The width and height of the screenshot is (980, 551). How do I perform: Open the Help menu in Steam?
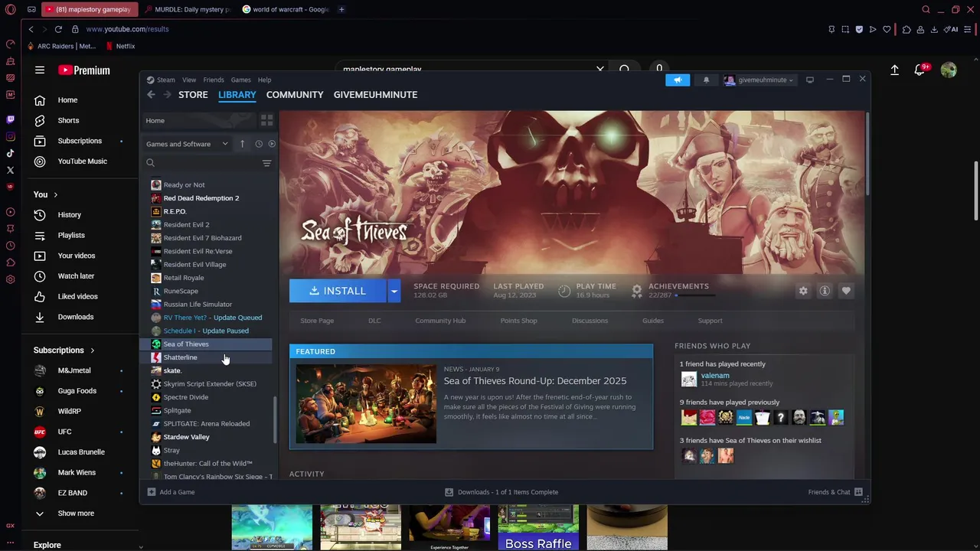[x=264, y=80]
